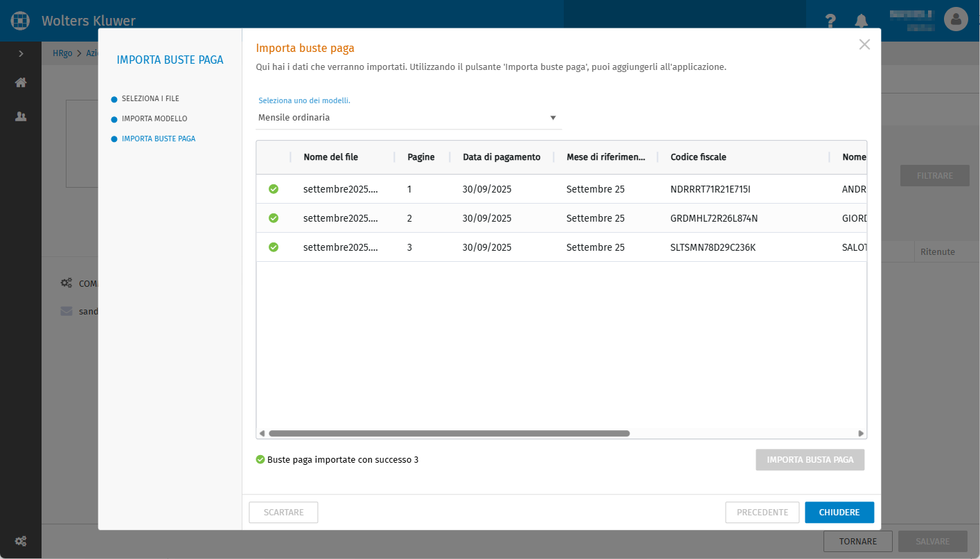Screen dimensions: 980x559
Task: Click fiscal code NDRRRT71R21E715I
Action: pyautogui.click(x=711, y=189)
